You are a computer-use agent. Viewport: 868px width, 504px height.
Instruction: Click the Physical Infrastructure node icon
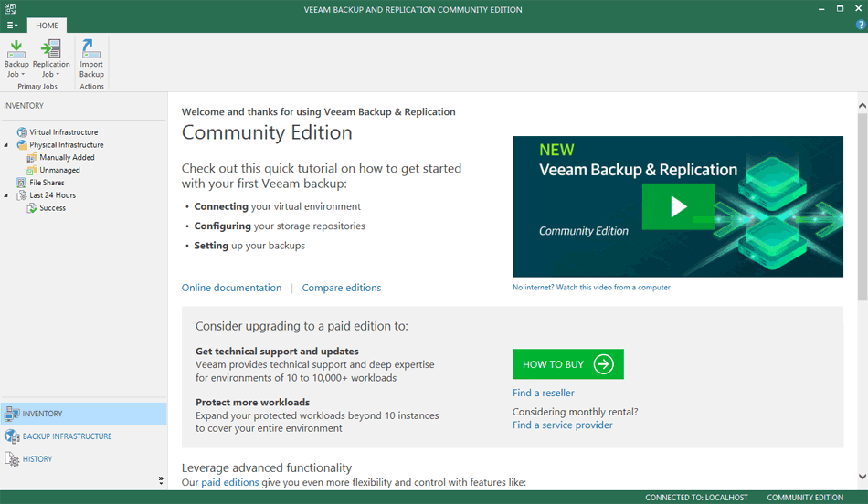tap(22, 145)
